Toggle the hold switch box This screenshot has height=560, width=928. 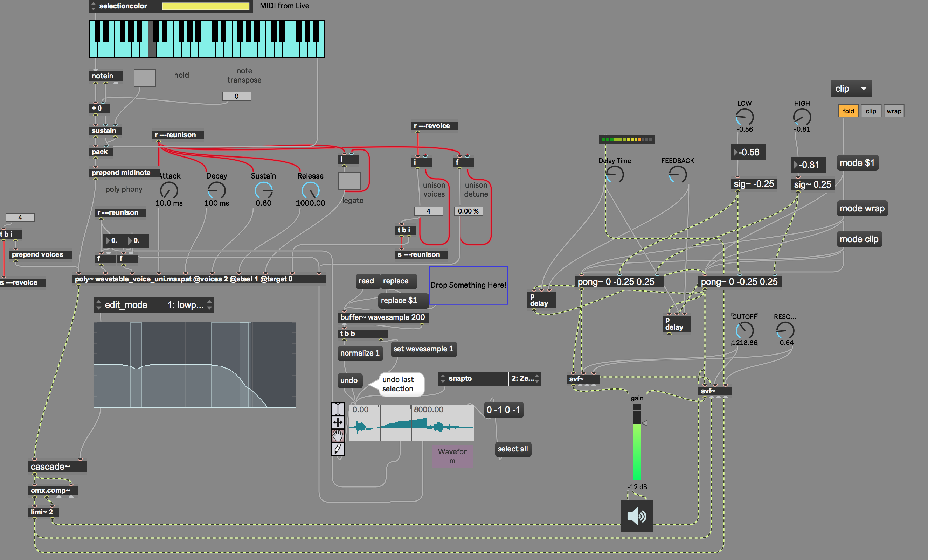coord(145,78)
